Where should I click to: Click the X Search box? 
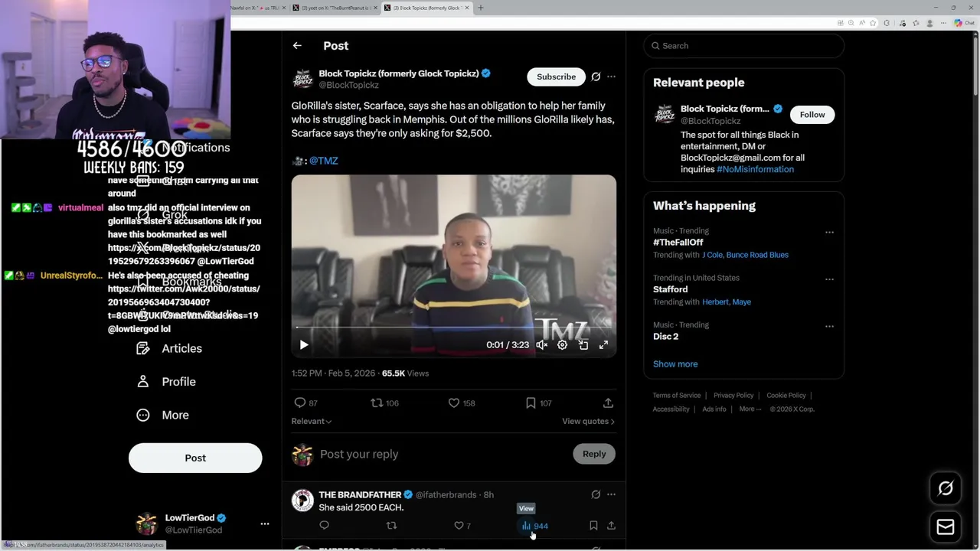[x=743, y=46]
